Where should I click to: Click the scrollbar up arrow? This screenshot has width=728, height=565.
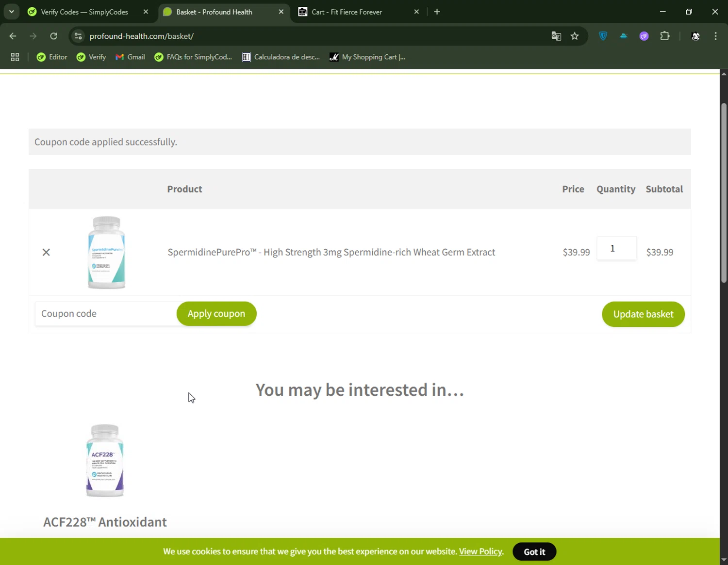point(724,74)
